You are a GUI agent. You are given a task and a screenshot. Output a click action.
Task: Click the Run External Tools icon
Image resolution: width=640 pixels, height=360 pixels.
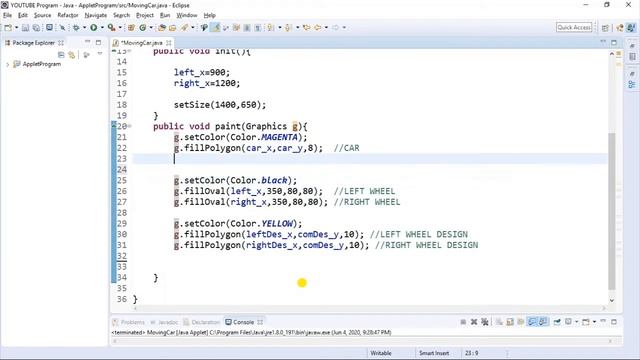pos(111,27)
